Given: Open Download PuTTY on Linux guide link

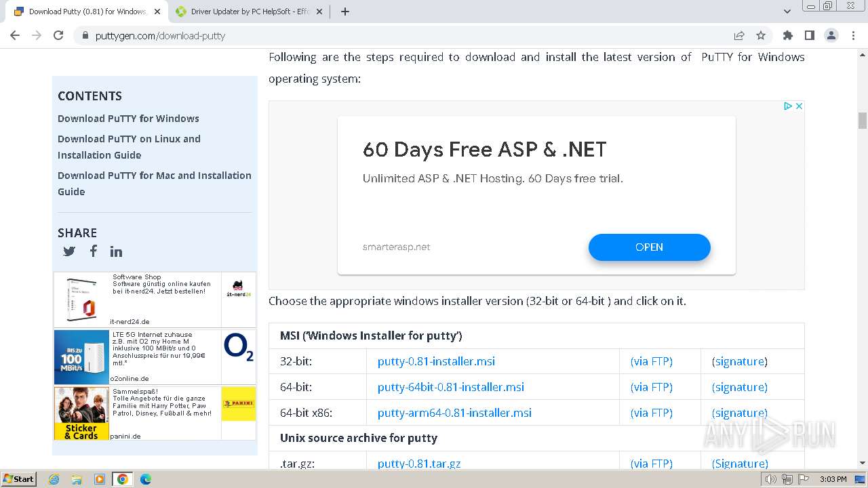Looking at the screenshot, I should (129, 147).
